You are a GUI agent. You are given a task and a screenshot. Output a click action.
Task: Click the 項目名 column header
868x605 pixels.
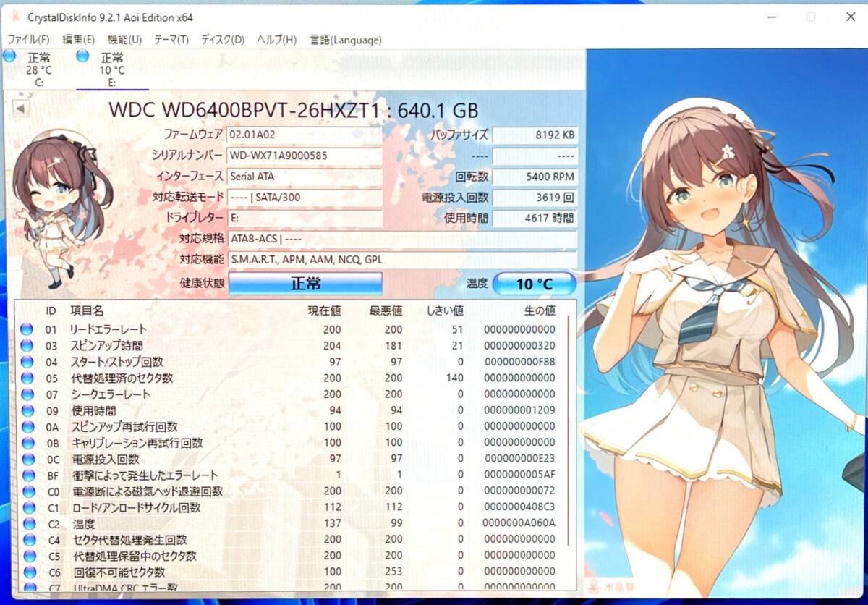click(x=87, y=310)
